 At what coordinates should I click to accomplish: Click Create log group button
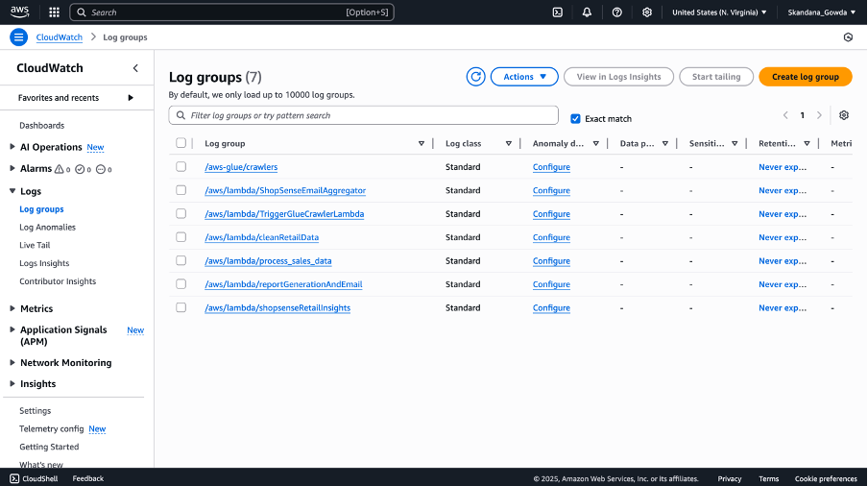point(806,77)
